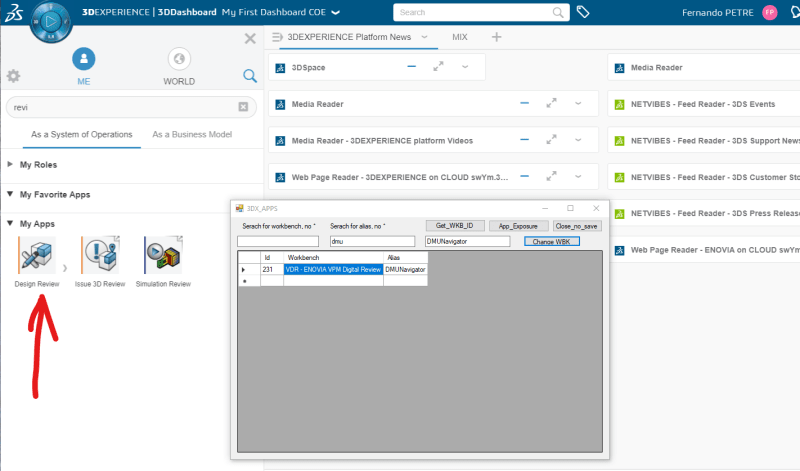Click the top search magnifier icon
Screen dimensions: 800x471
(558, 12)
